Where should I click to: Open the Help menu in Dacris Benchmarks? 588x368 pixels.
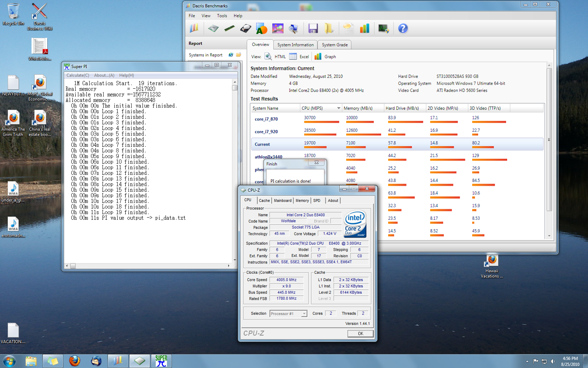point(238,16)
